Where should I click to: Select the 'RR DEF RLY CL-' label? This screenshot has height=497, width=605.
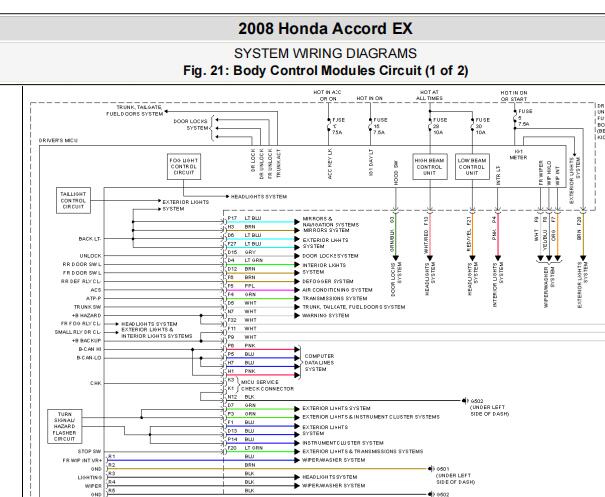coord(81,281)
